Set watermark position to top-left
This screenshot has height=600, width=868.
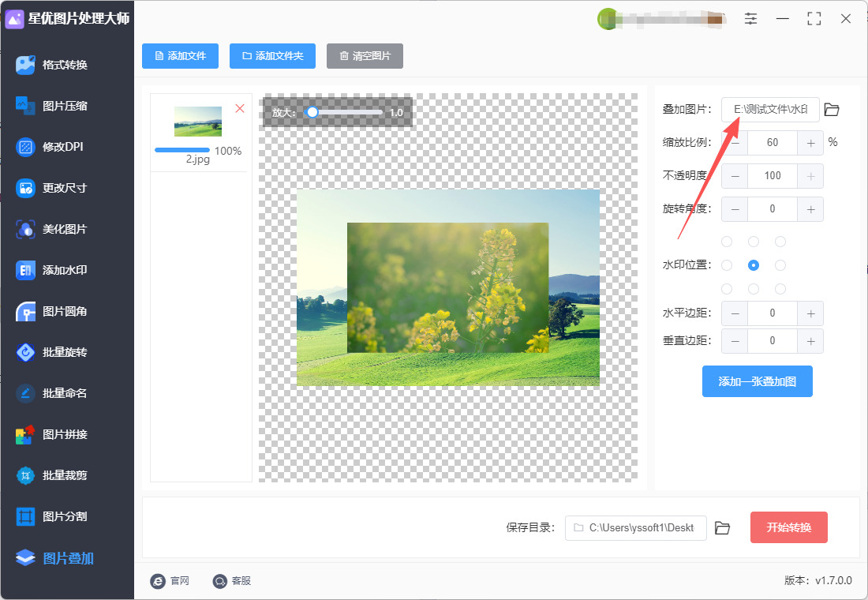click(727, 242)
